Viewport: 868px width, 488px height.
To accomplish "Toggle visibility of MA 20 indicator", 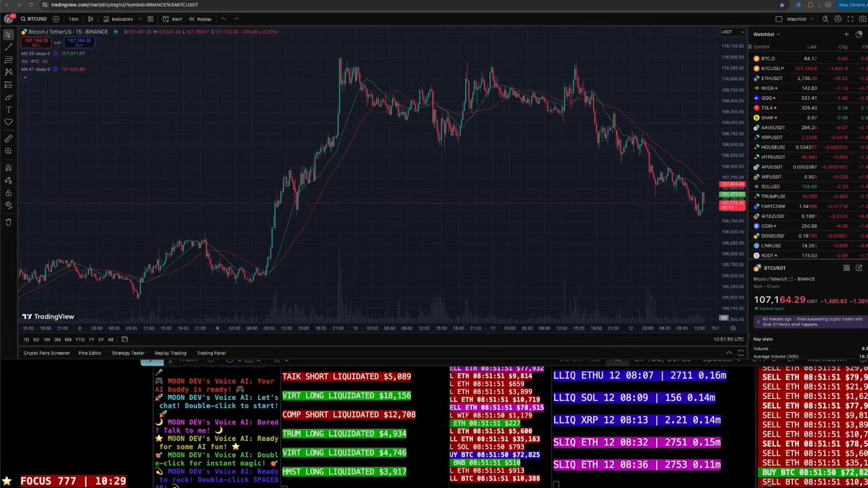I will (x=57, y=53).
